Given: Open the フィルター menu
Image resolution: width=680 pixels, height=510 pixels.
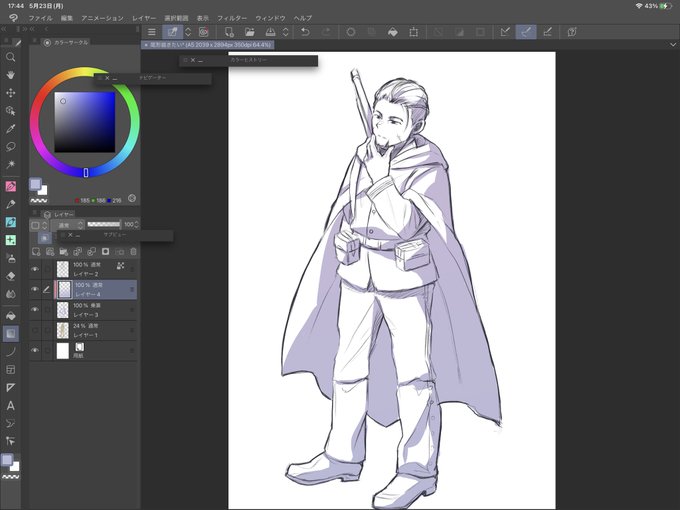Looking at the screenshot, I should pos(232,18).
